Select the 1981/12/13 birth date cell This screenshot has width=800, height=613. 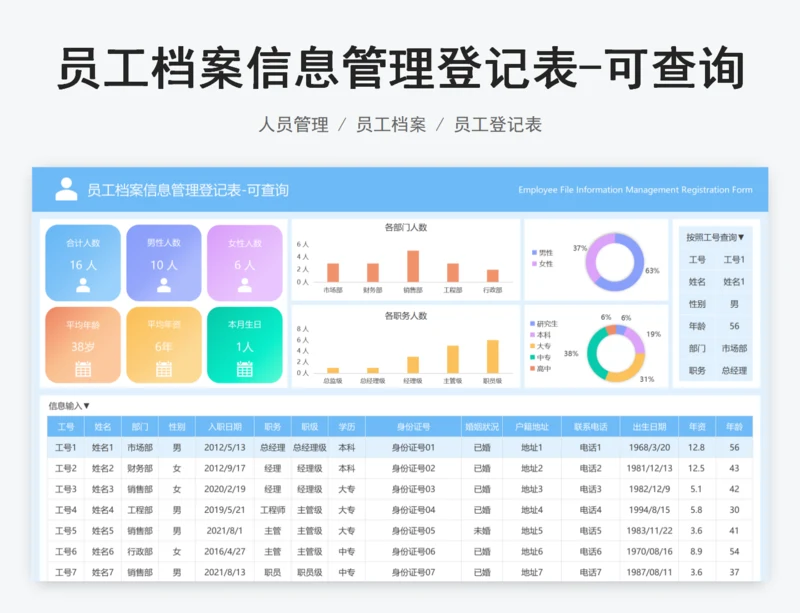pos(649,469)
